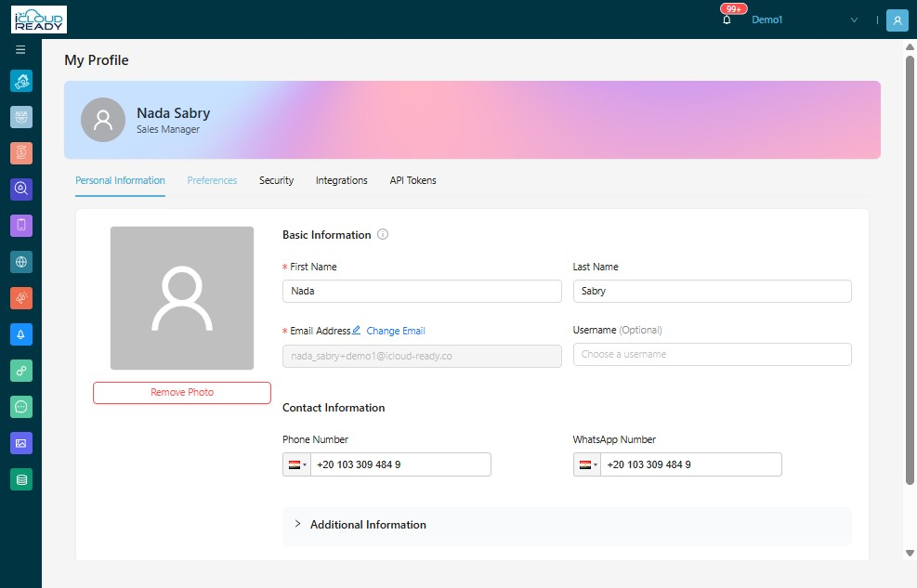Screen dimensions: 917x588
Task: Open the magnifier search sidebar module
Action: pos(21,189)
